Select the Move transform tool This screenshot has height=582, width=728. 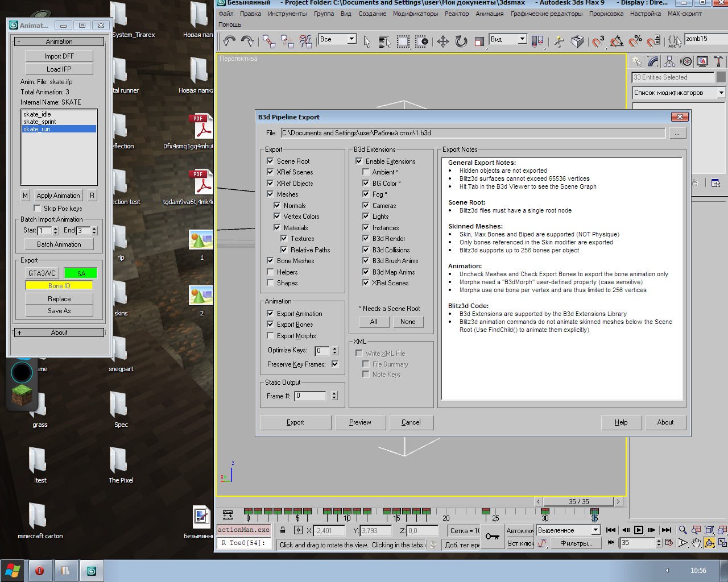442,41
